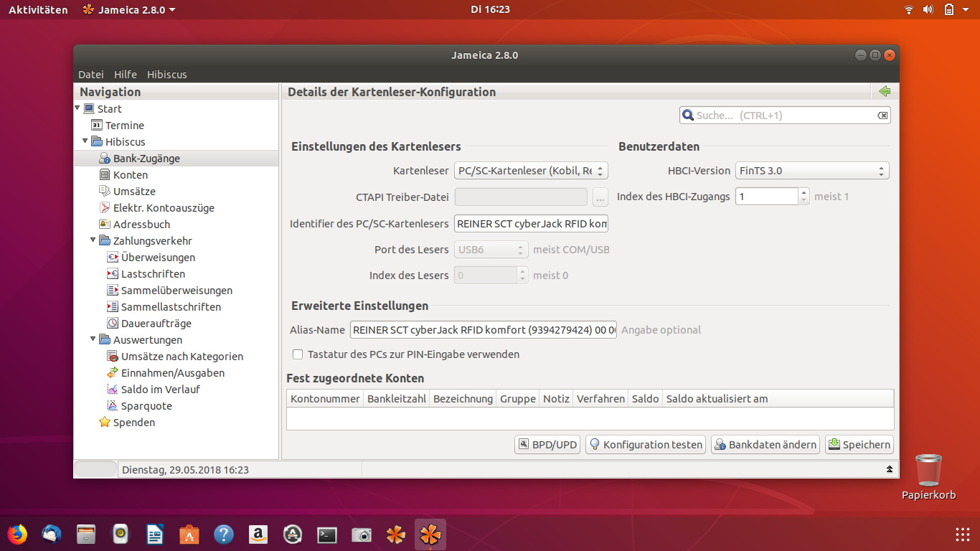The width and height of the screenshot is (980, 551).
Task: Open Firefox from the dock
Action: (x=17, y=534)
